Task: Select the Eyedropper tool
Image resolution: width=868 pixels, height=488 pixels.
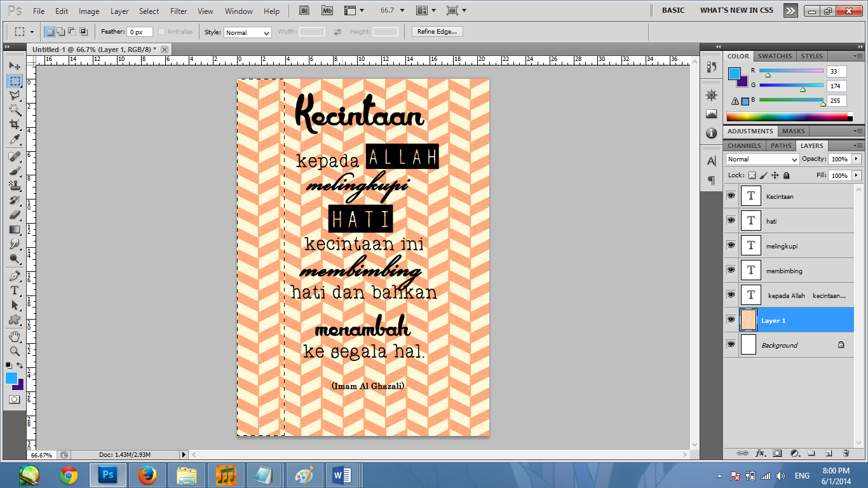Action: click(14, 139)
